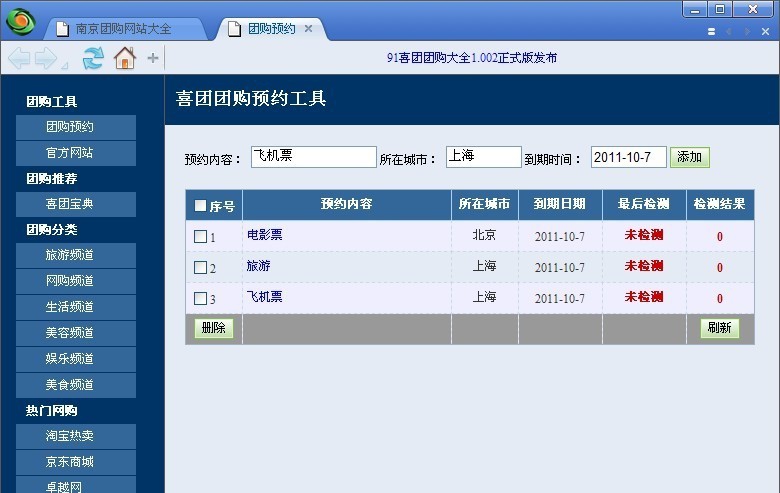Click 到期日期 column header
780x493 pixels.
(x=560, y=204)
